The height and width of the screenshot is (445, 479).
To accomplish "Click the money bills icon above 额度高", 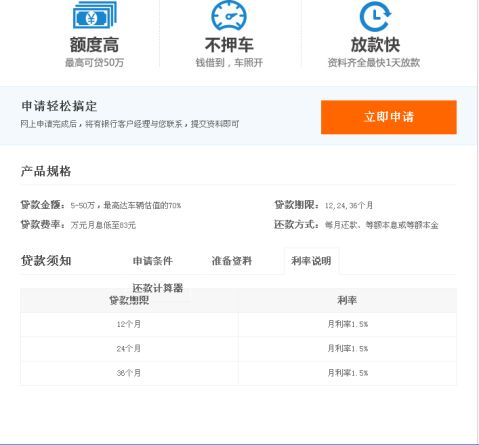I will click(x=95, y=15).
